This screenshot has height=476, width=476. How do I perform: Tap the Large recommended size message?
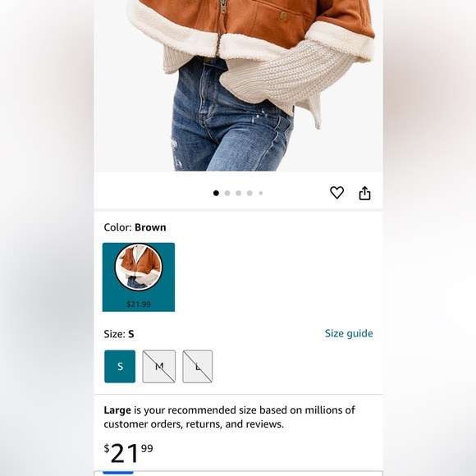pyautogui.click(x=229, y=417)
